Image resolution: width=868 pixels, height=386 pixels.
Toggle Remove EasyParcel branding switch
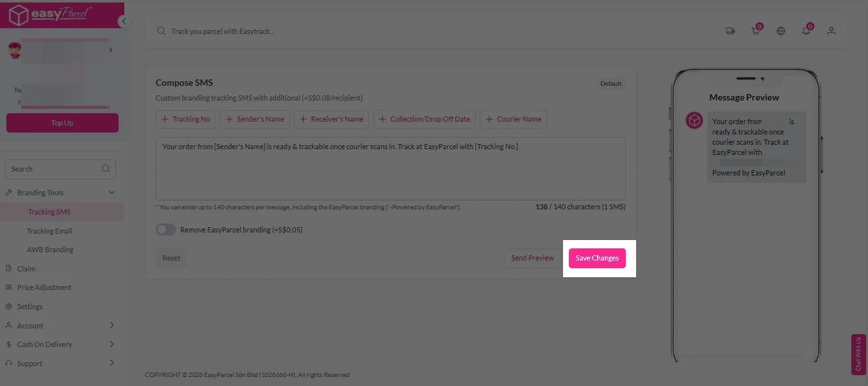coord(166,230)
